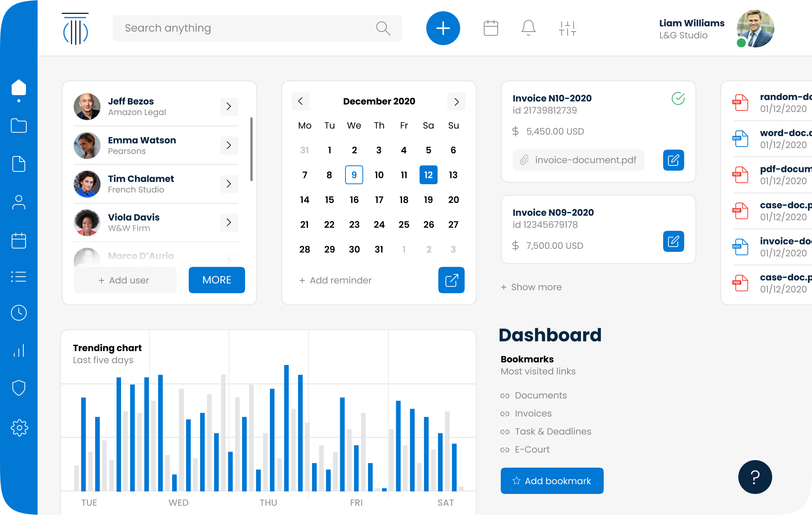Click the blue plus create button
Screen dimensions: 812x515
pyautogui.click(x=443, y=28)
